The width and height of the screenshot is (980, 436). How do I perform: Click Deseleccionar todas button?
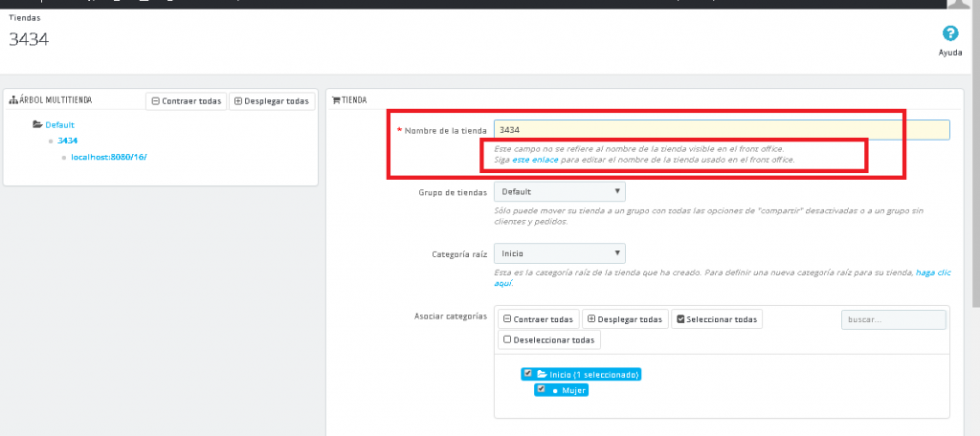tap(549, 339)
